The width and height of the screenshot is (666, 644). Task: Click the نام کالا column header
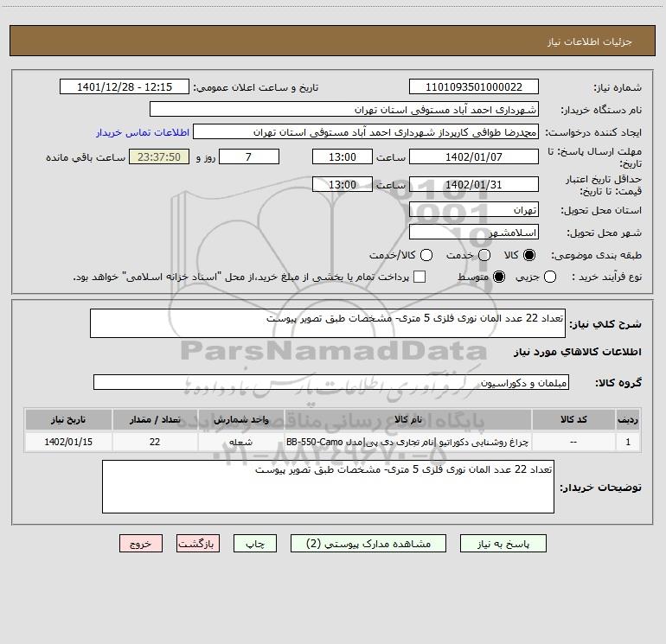pyautogui.click(x=407, y=419)
